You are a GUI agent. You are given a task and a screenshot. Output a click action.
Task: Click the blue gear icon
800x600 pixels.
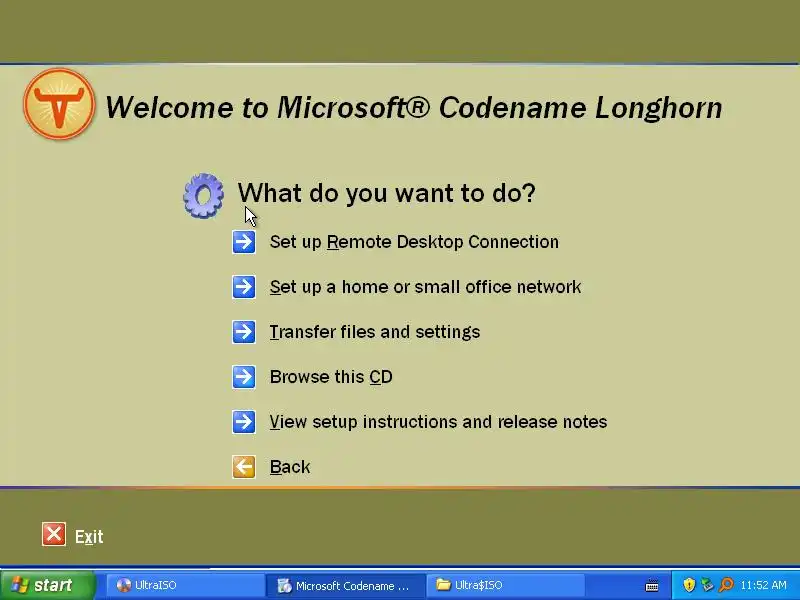[x=203, y=196]
